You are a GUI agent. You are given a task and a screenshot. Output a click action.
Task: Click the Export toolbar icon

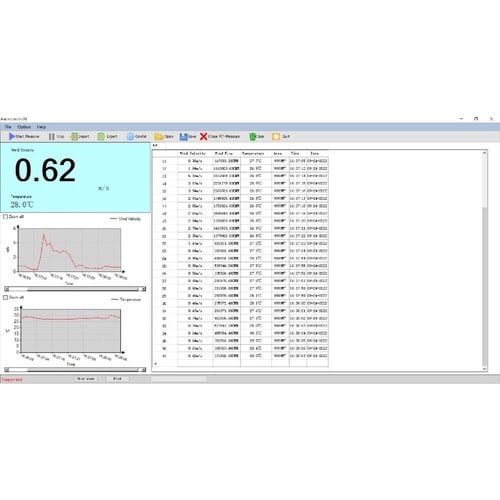point(101,136)
